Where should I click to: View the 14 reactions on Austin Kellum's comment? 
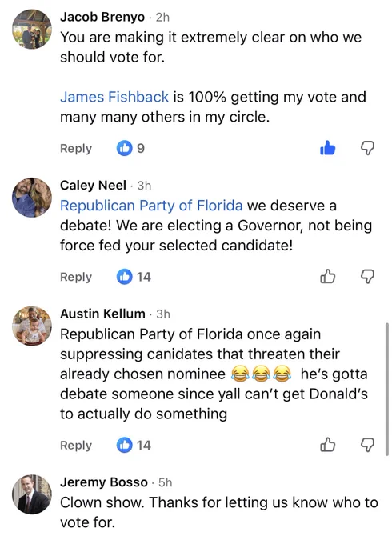click(x=134, y=445)
